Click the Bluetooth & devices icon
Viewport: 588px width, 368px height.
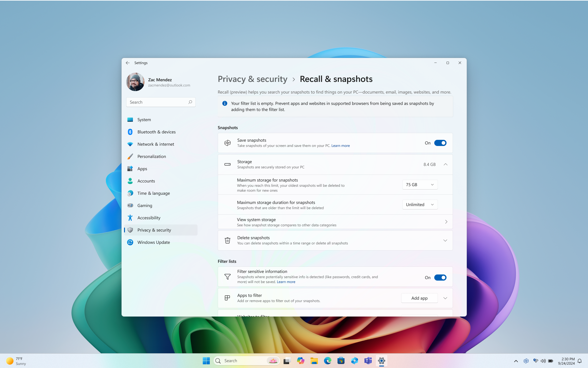130,132
